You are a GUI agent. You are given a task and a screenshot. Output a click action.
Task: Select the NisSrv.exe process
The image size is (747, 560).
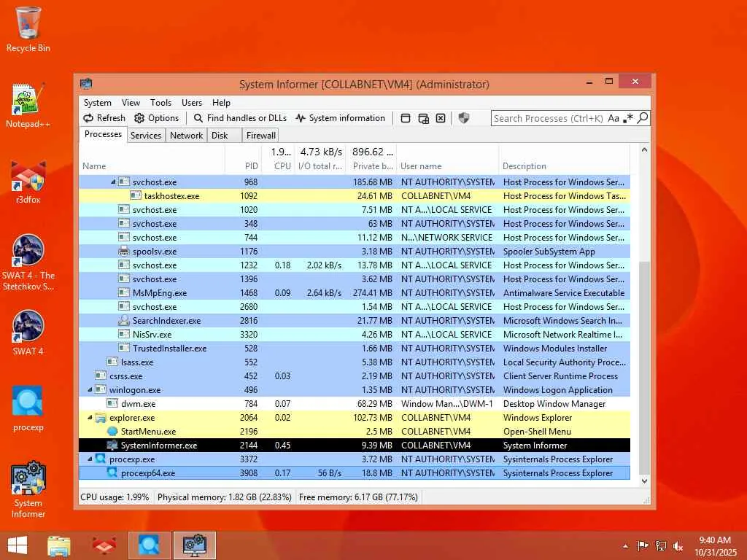pyautogui.click(x=355, y=334)
